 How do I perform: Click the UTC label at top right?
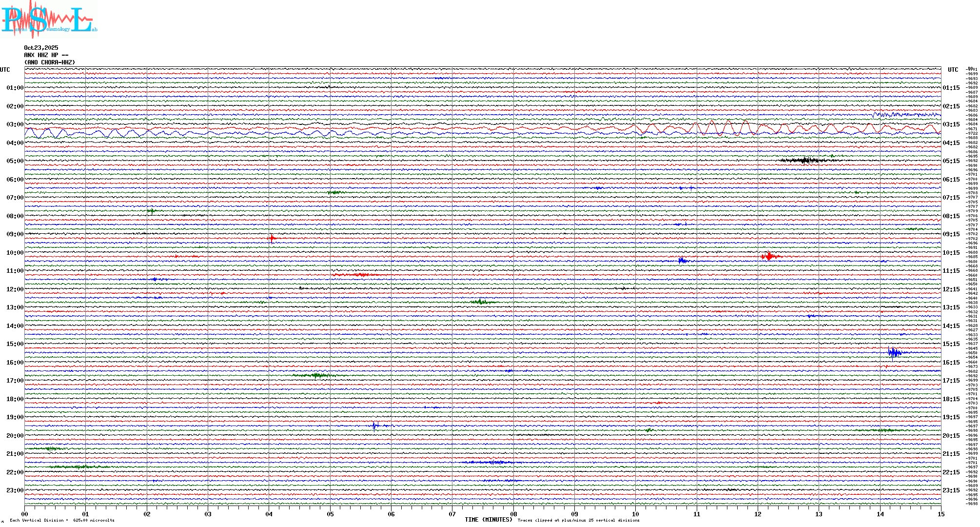pyautogui.click(x=953, y=70)
